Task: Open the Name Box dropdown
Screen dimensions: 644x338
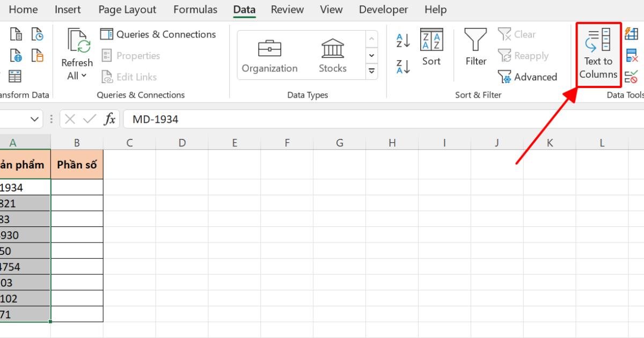Action: click(35, 119)
